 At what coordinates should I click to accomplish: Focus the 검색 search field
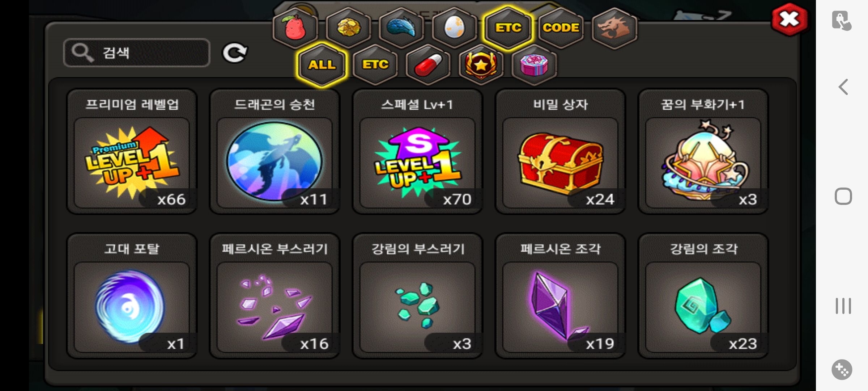(137, 53)
